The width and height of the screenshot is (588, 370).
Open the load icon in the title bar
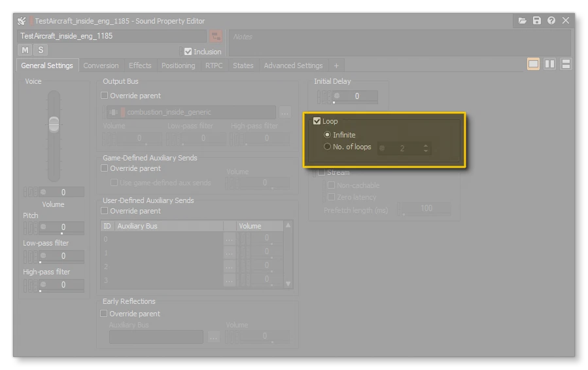[523, 21]
